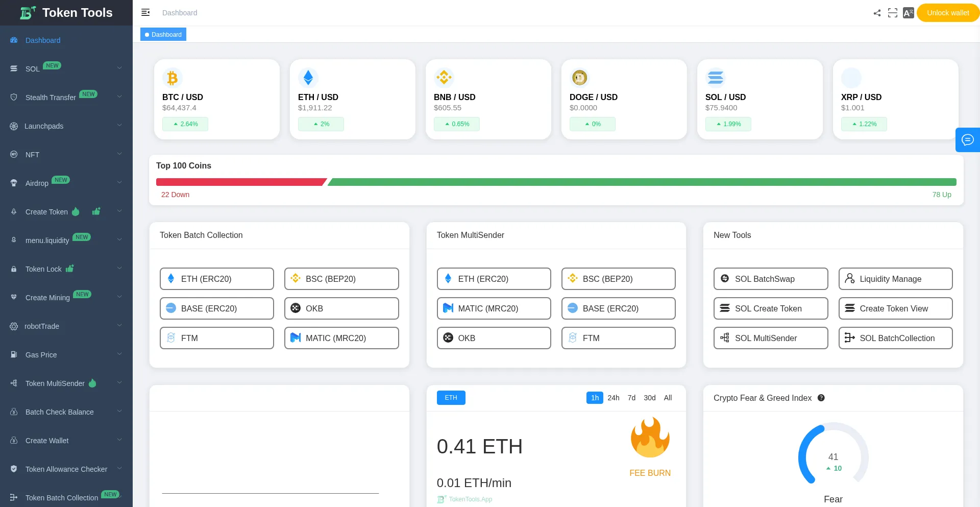Viewport: 980px width, 507px height.
Task: Open robotTrade sidebar item
Action: pyautogui.click(x=66, y=326)
